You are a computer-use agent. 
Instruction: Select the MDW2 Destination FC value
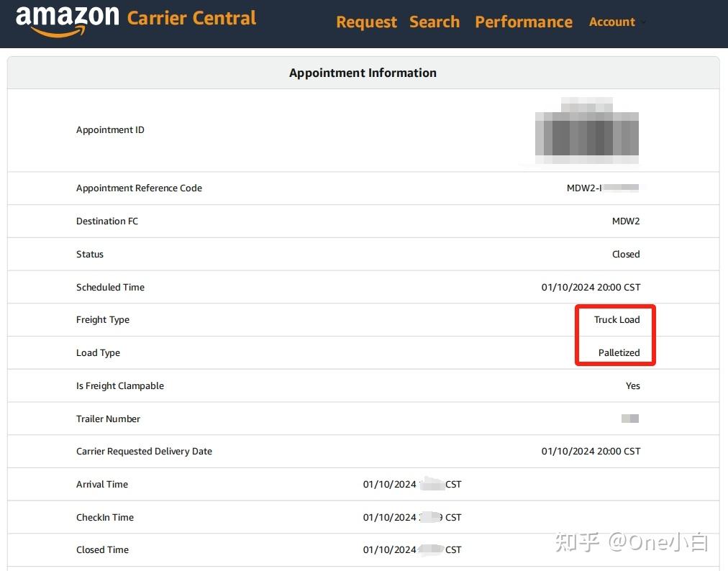point(626,221)
